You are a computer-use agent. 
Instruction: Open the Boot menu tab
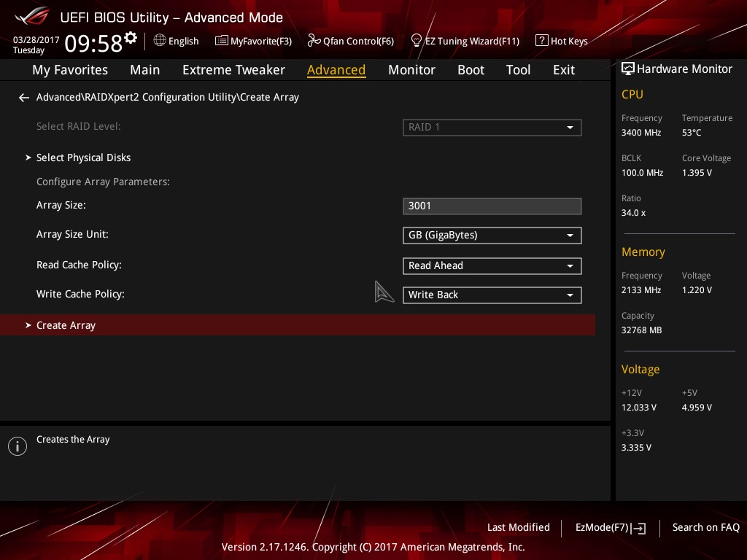[x=471, y=69]
